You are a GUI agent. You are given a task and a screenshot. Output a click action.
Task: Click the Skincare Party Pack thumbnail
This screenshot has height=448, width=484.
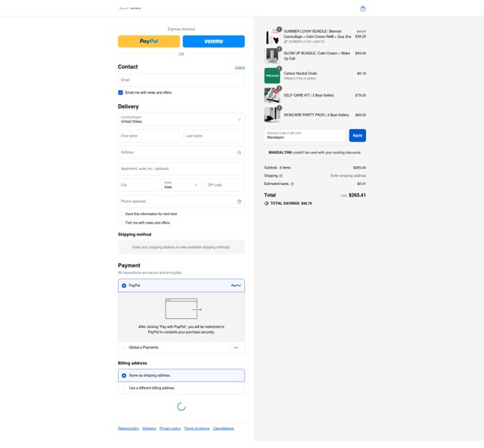pos(272,115)
